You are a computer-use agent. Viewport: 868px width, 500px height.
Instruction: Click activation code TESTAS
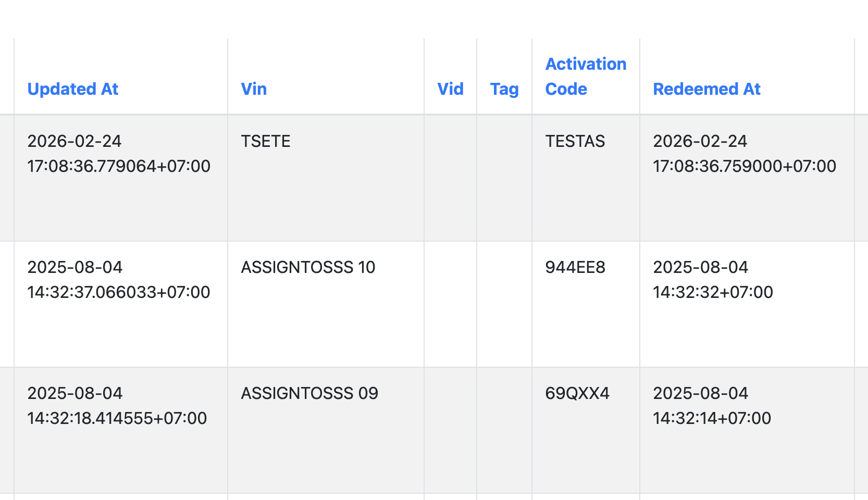click(x=575, y=141)
